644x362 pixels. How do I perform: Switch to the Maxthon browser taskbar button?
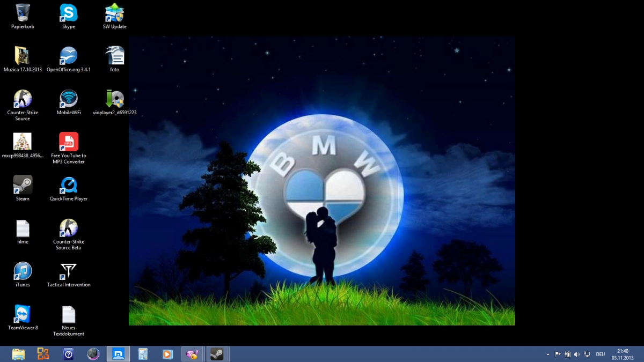(x=118, y=354)
